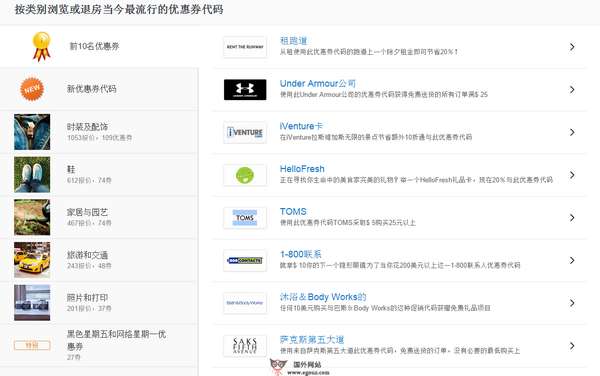600x376 pixels.
Task: Expand the iVenture row chevron
Action: coord(572,132)
